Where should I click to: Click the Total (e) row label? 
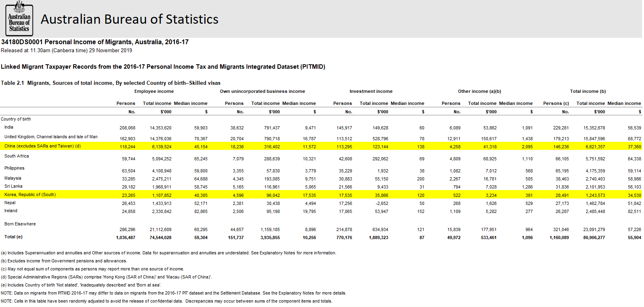coord(13,237)
